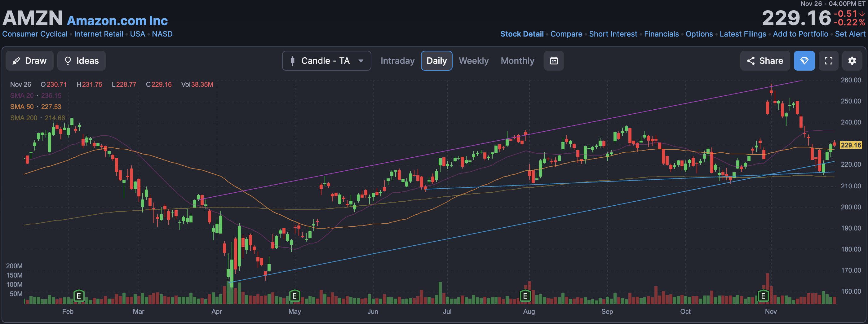Click the 160.00 price axis label
Viewport: 868px width, 324px height.
tap(850, 291)
